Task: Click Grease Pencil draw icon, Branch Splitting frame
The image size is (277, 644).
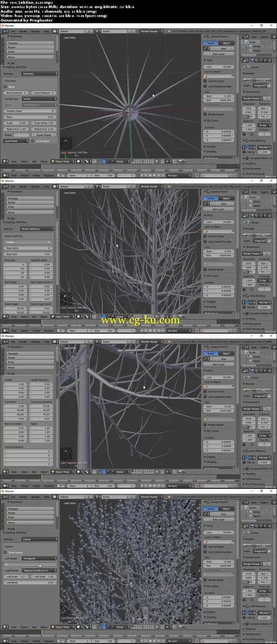Action: (206, 204)
